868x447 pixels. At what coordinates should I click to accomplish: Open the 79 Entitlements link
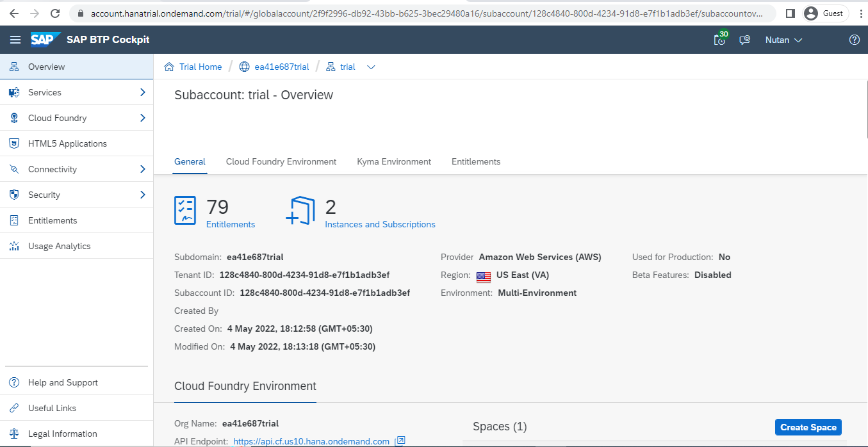pyautogui.click(x=231, y=224)
